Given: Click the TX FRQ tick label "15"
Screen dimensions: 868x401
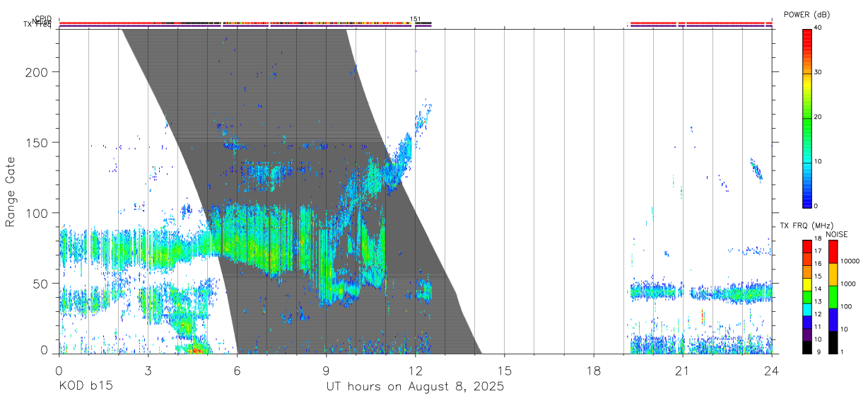Looking at the screenshot, I should [818, 277].
